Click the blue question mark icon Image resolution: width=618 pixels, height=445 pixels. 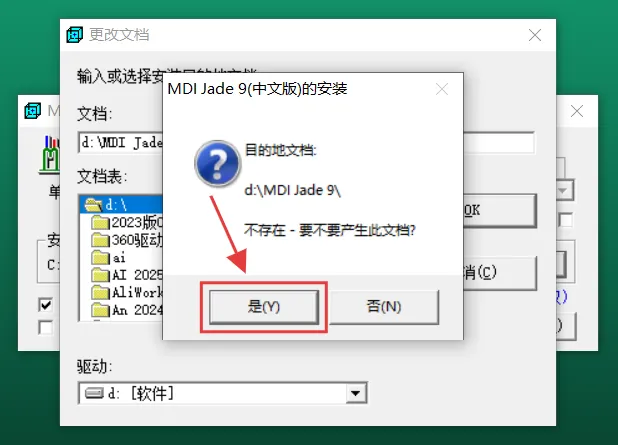tap(217, 163)
